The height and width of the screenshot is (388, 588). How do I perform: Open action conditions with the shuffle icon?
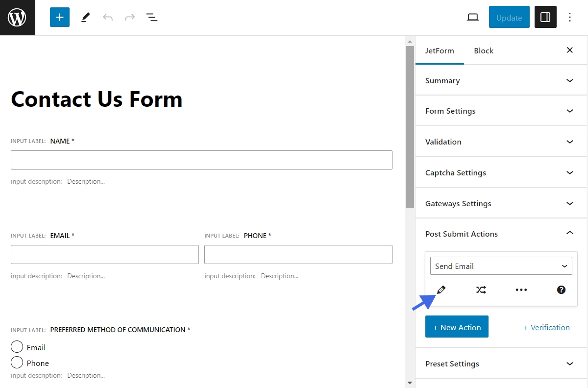481,290
